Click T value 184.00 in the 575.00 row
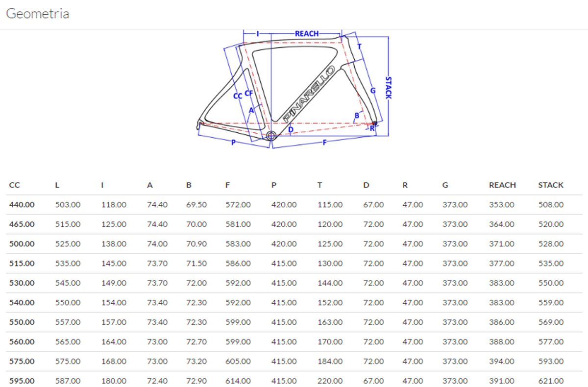This screenshot has width=588, height=387. (x=330, y=362)
